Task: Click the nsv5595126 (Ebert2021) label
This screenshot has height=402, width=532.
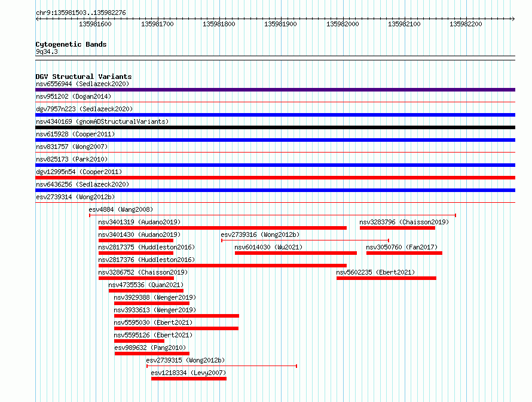Action: click(x=153, y=335)
